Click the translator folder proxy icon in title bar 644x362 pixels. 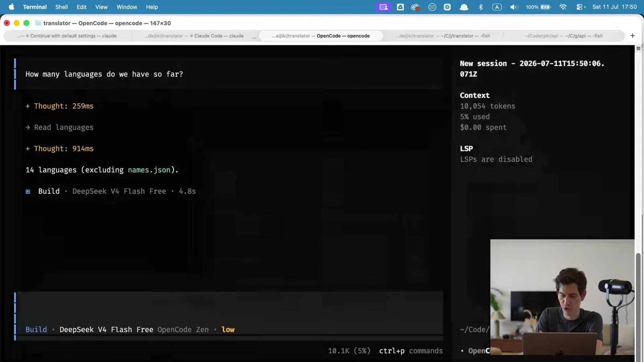point(38,23)
